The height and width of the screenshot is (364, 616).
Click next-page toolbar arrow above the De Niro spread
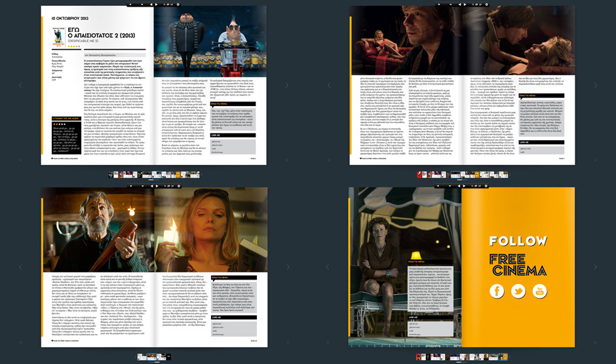point(157,186)
